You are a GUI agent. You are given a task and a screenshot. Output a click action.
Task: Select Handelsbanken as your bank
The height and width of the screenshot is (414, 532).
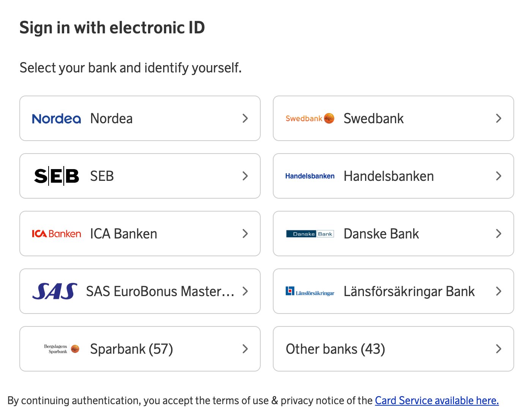pyautogui.click(x=393, y=176)
